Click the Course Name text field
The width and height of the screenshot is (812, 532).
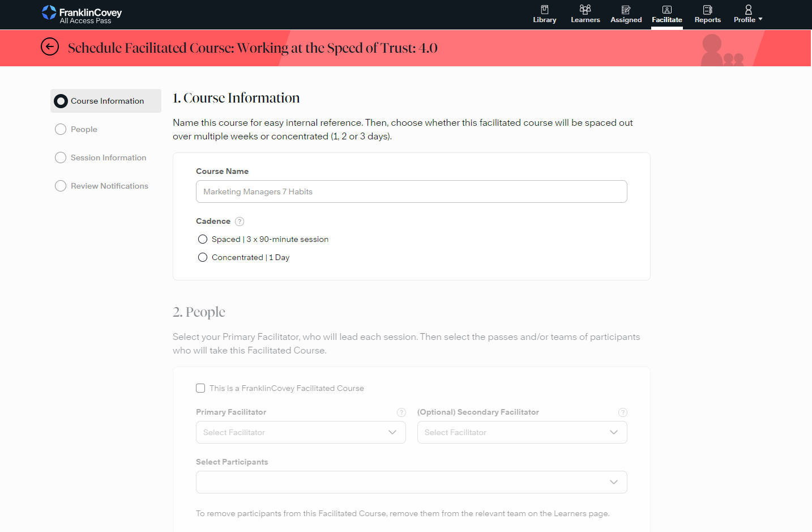[411, 191]
